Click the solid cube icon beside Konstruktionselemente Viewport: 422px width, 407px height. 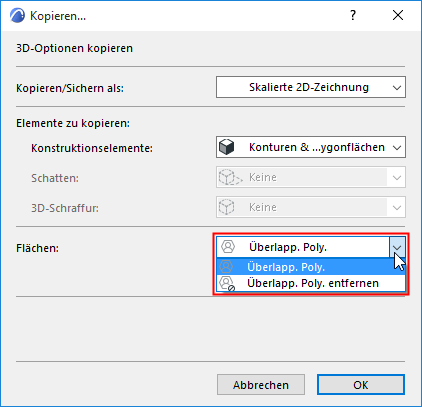[x=227, y=147]
